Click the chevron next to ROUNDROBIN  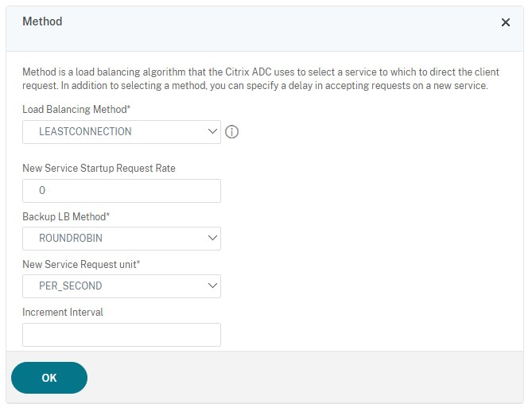coord(212,238)
